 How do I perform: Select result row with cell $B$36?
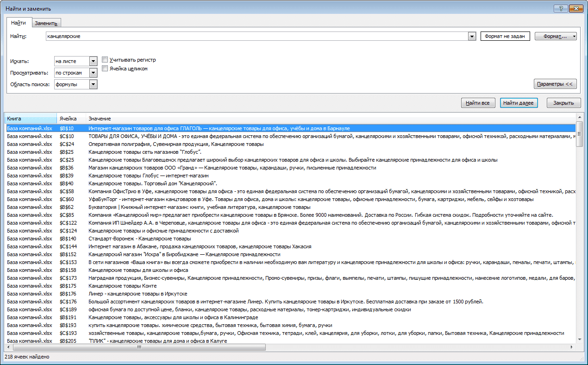(x=290, y=168)
